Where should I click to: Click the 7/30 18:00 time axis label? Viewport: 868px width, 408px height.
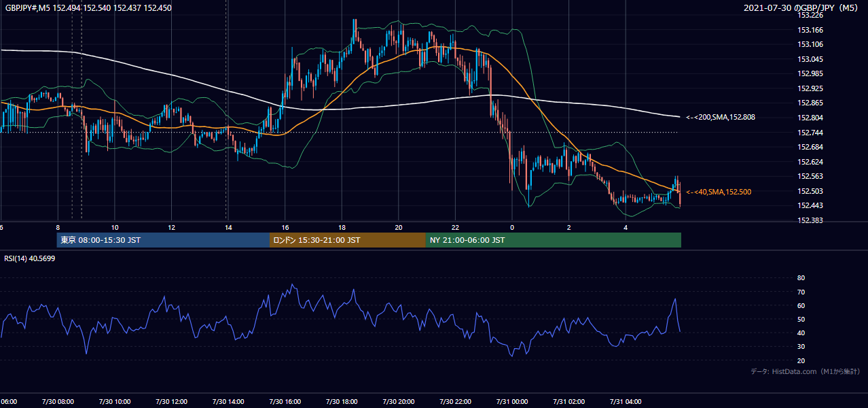(x=341, y=401)
